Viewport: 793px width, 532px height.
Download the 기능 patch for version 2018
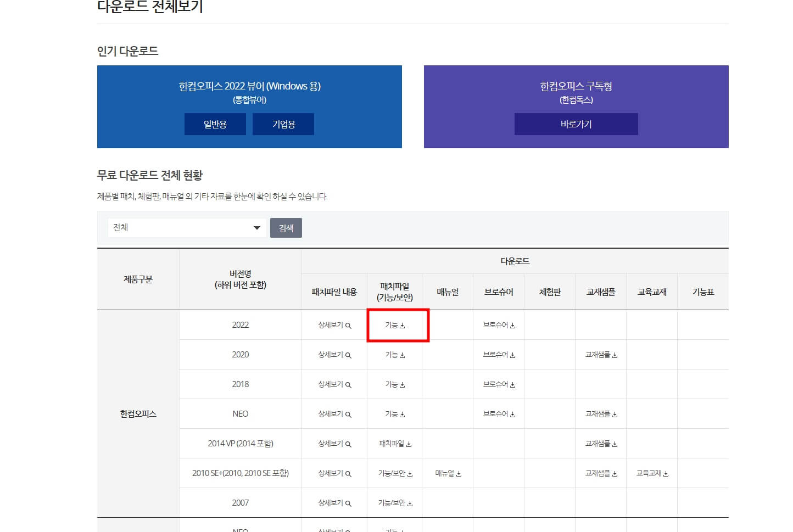395,384
